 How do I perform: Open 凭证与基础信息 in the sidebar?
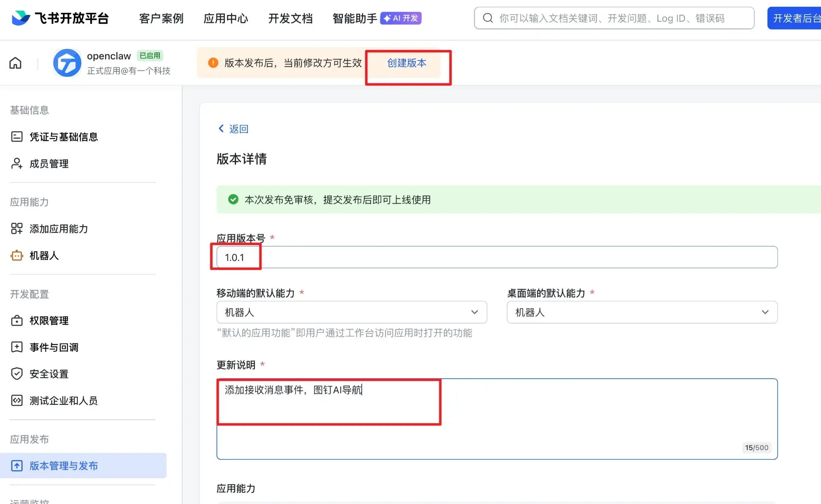coord(63,137)
